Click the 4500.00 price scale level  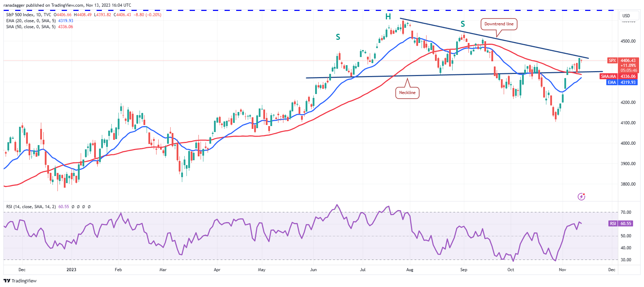tap(628, 41)
